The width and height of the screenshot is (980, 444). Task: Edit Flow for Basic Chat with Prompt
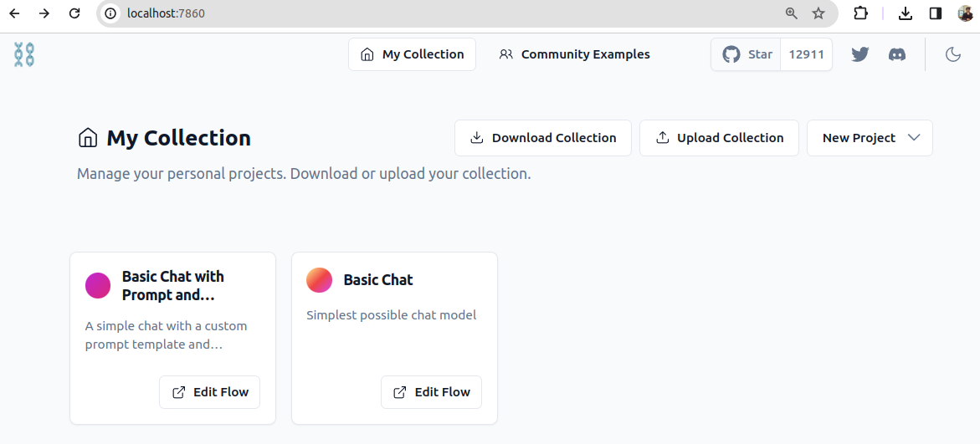click(209, 392)
